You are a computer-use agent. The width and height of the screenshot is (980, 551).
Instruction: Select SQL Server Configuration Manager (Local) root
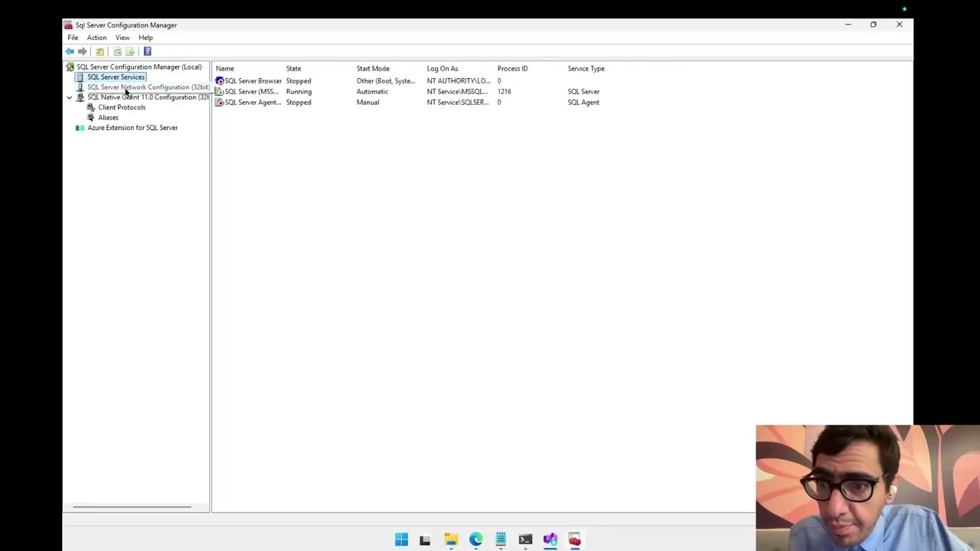139,67
